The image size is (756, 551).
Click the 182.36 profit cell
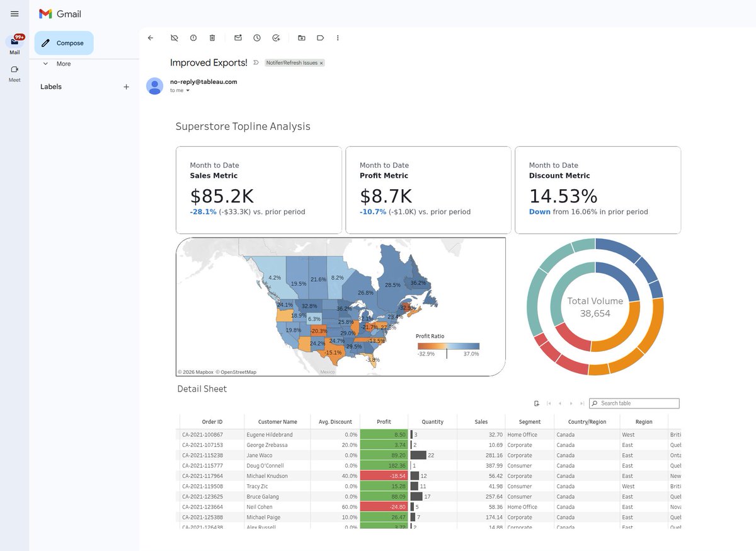coord(384,465)
